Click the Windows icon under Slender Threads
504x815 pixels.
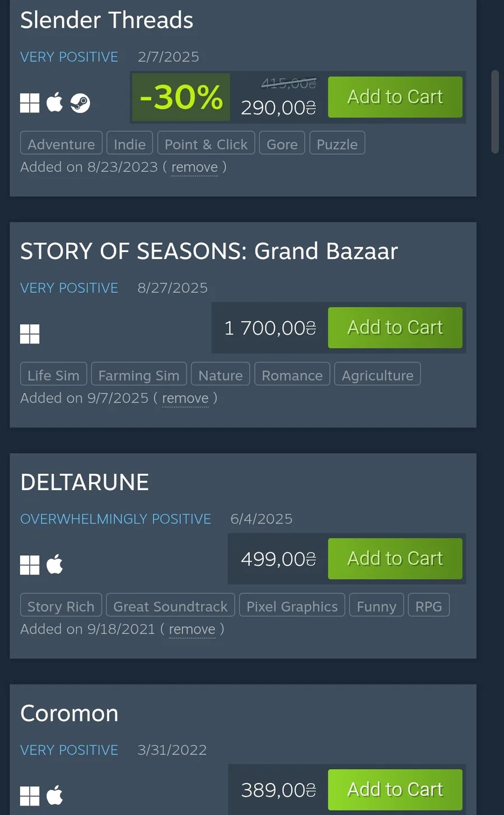tap(30, 103)
